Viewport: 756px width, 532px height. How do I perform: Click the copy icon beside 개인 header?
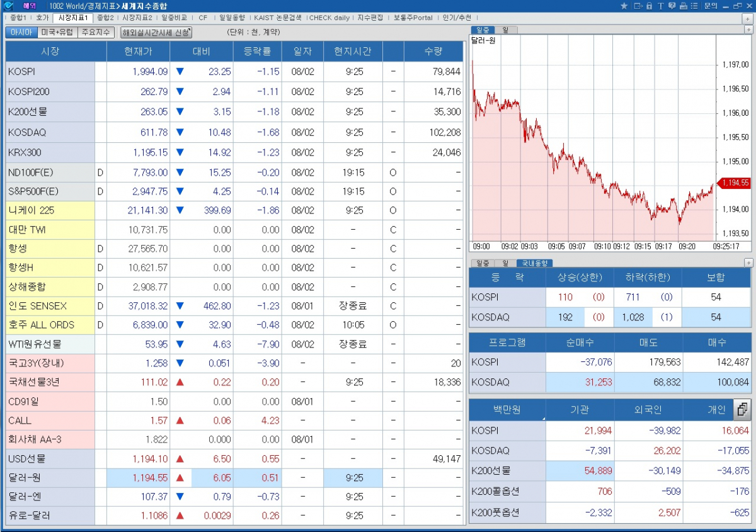pyautogui.click(x=742, y=410)
